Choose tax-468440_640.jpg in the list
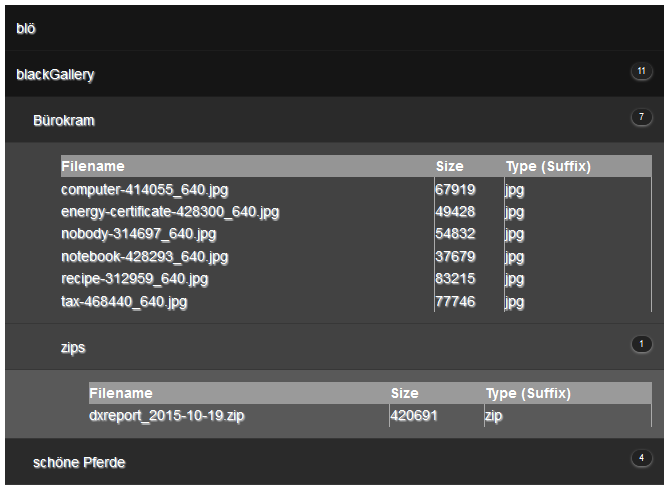 coord(124,301)
